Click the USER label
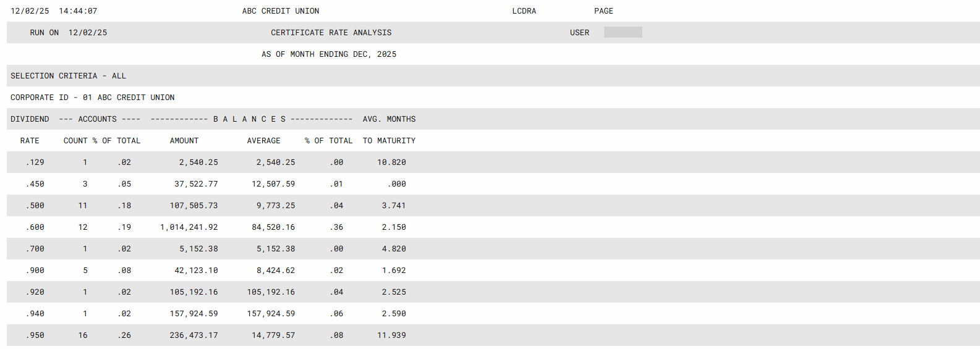This screenshot has height=349, width=980. (579, 33)
